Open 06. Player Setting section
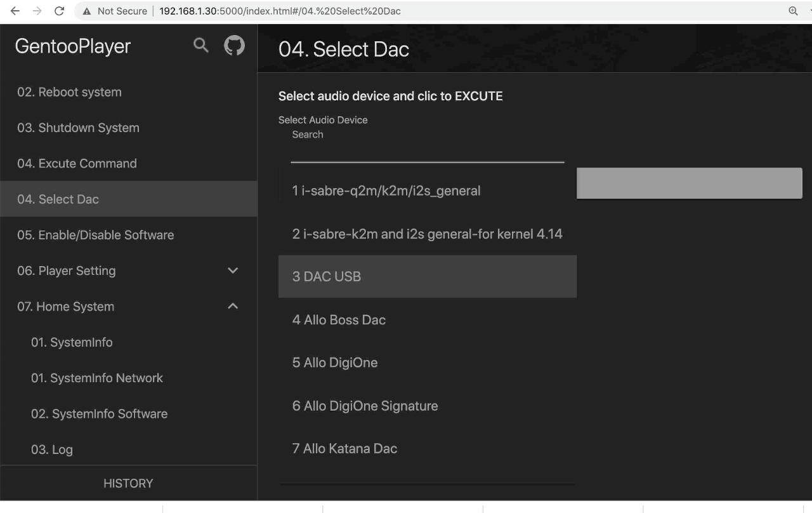The height and width of the screenshot is (513, 812). (x=129, y=270)
